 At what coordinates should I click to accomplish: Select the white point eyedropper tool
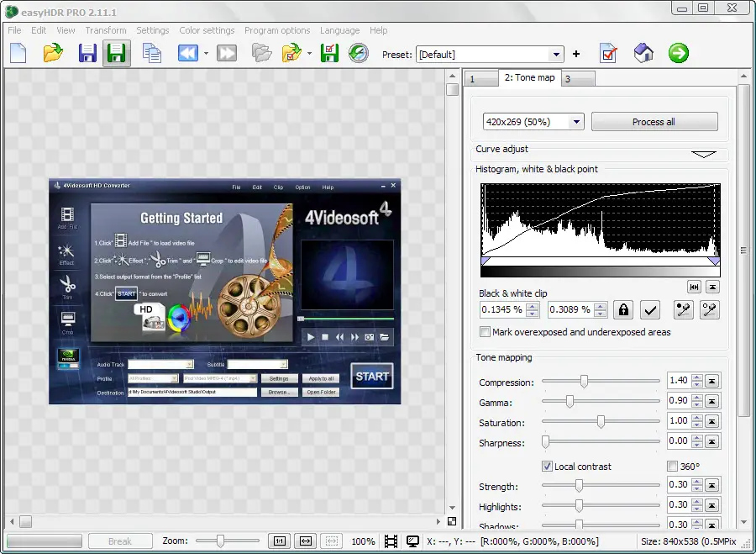coord(710,310)
